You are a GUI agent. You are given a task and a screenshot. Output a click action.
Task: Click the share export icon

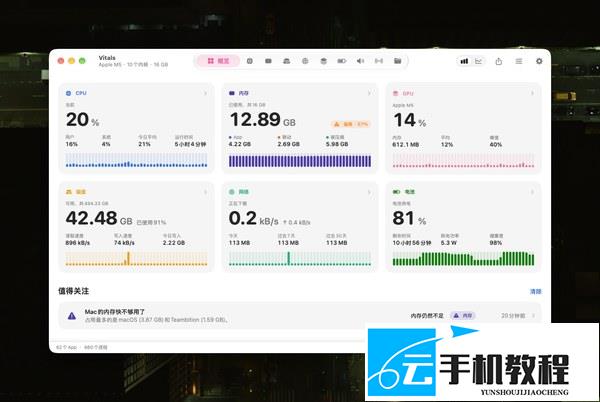(499, 61)
